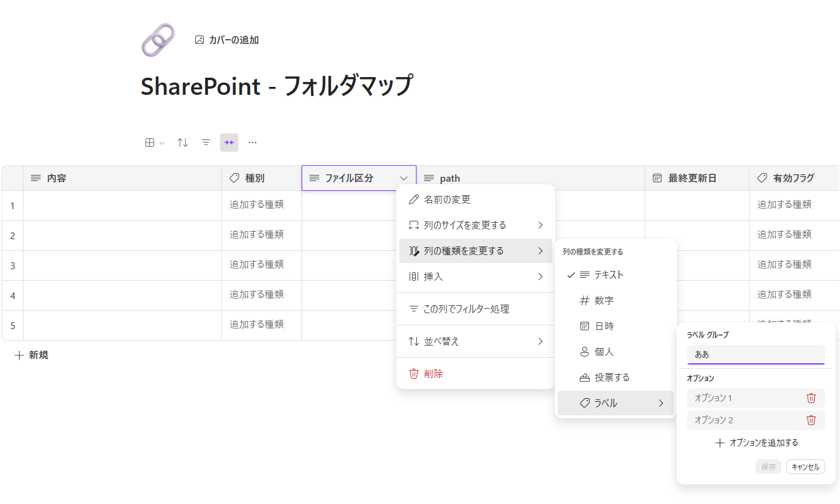Select the 内容 column header
This screenshot has height=504, width=840.
[x=122, y=178]
